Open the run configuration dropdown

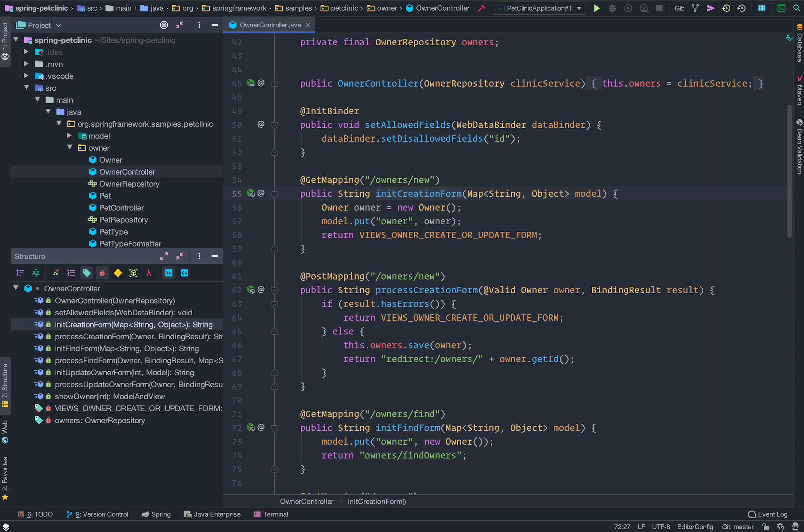click(x=539, y=8)
